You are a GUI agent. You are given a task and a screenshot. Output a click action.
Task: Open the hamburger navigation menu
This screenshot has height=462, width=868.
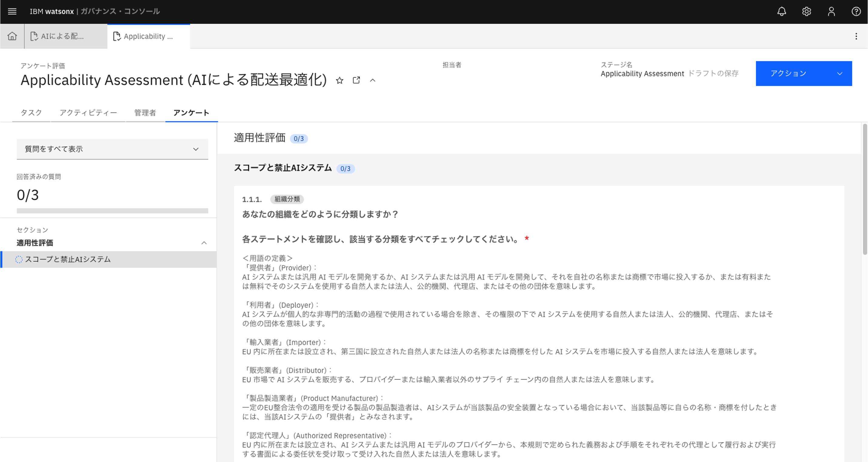12,12
